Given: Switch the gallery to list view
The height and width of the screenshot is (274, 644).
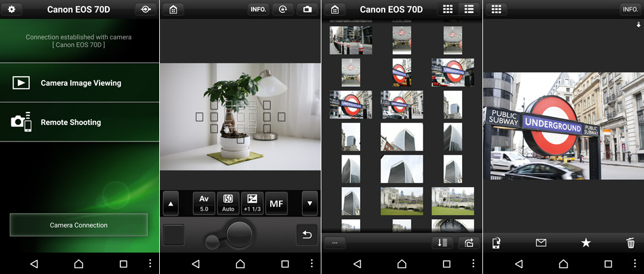Looking at the screenshot, I should click(x=469, y=10).
